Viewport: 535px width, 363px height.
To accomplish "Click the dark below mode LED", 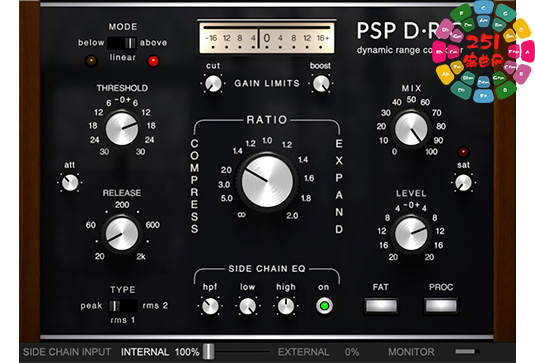I will (x=91, y=61).
